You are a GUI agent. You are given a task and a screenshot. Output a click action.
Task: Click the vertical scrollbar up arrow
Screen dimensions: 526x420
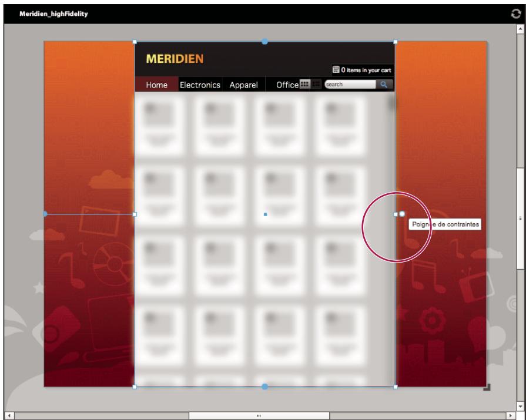(x=520, y=29)
